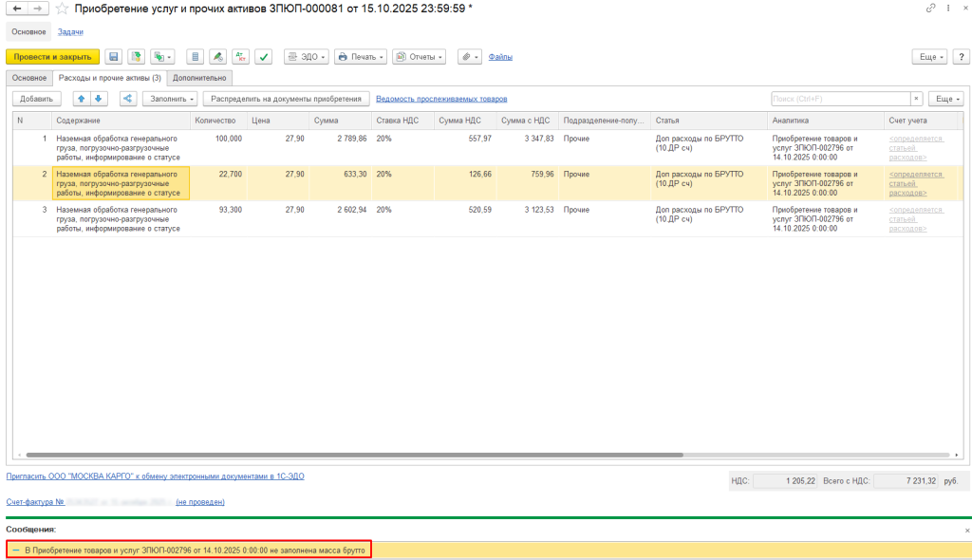The width and height of the screenshot is (972, 560).
Task: Click the green checkmark icon in toolbar
Action: pyautogui.click(x=263, y=57)
